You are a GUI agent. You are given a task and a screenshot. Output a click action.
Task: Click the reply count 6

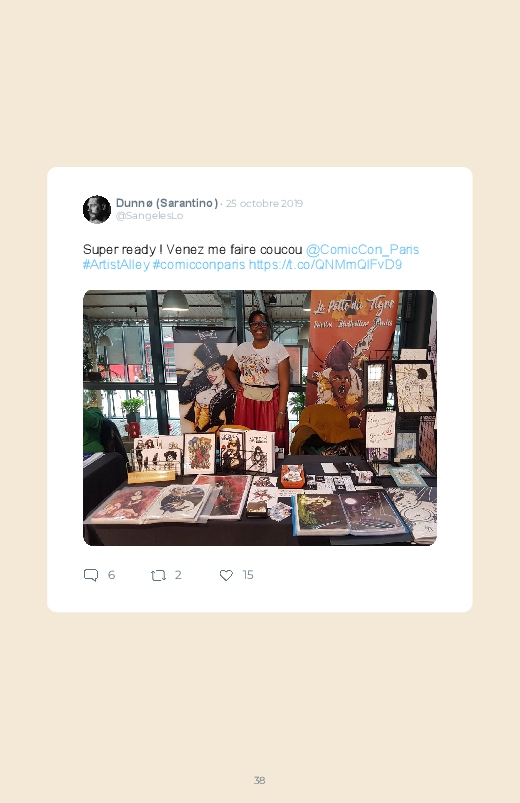coord(111,575)
